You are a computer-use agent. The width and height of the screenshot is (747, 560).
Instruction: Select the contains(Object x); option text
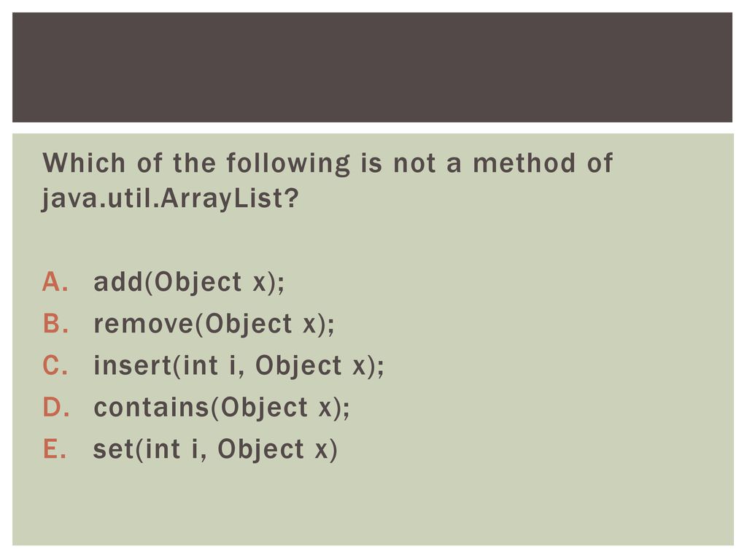tap(222, 408)
